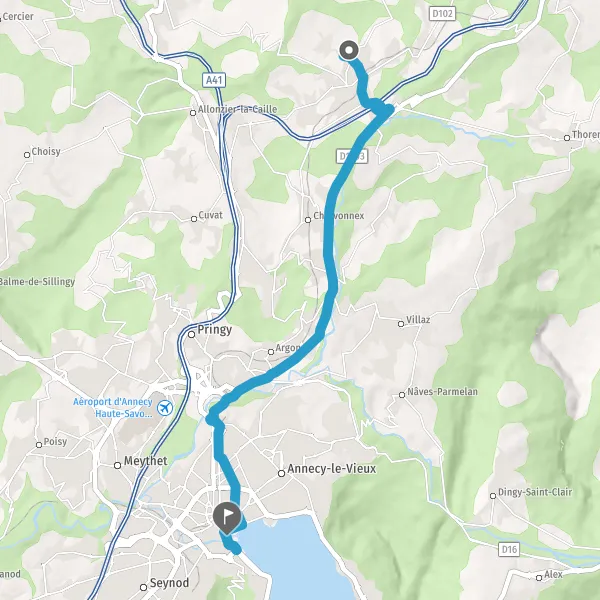600x600 pixels.
Task: Select the Nâves-Parmelan label
Action: click(442, 392)
